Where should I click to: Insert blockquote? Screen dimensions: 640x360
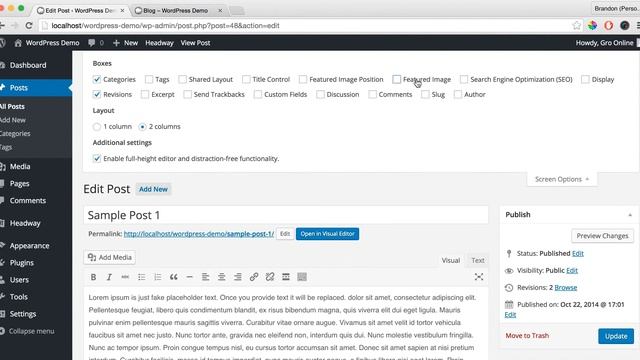173,277
